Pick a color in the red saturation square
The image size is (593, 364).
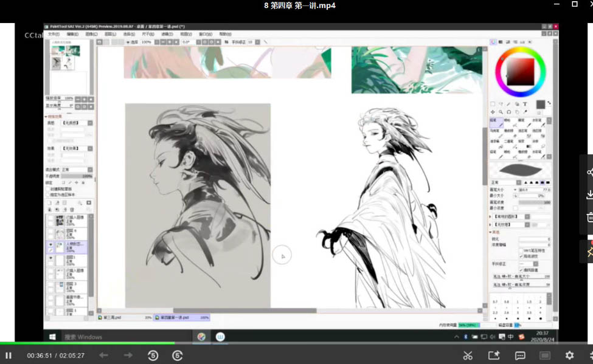[x=521, y=72]
